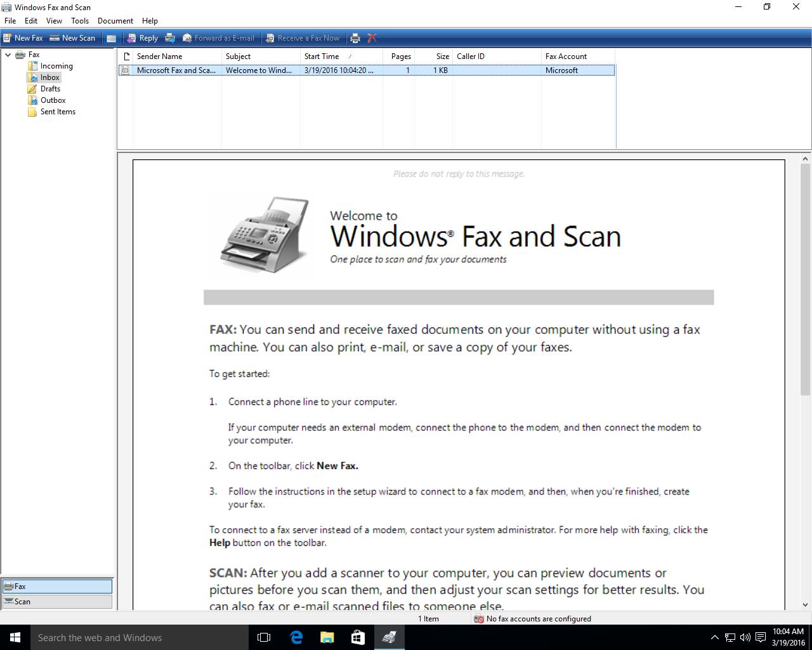Screen dimensions: 812x650
Task: Open the File menu
Action: (10, 21)
